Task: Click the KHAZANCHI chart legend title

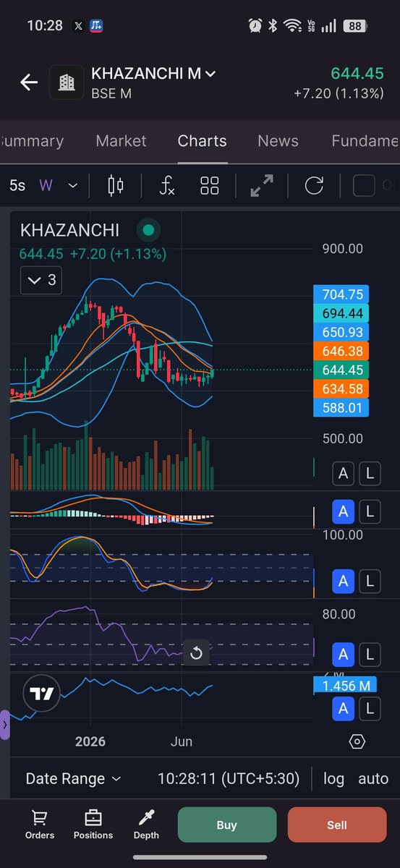Action: 69,231
